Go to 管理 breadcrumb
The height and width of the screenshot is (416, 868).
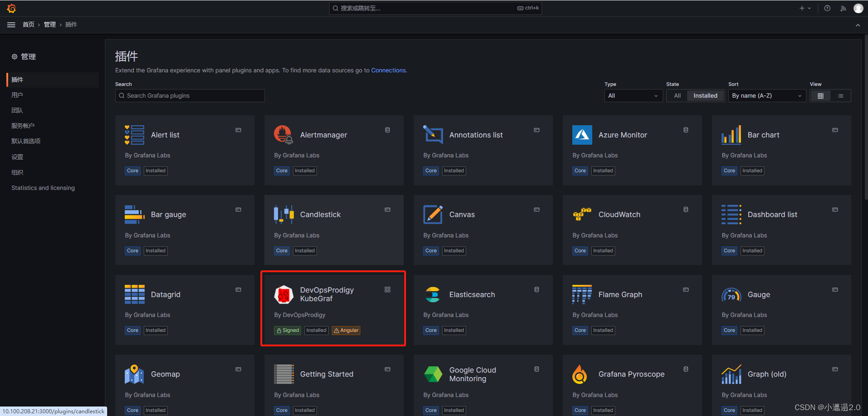point(50,25)
